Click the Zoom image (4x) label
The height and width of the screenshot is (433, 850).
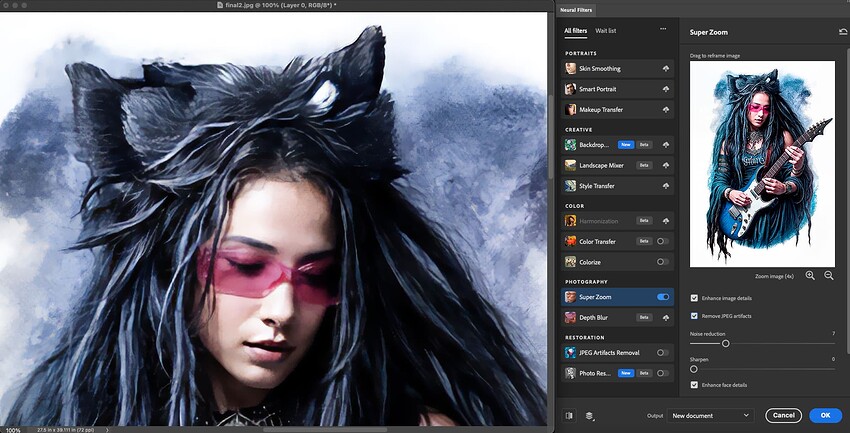774,276
